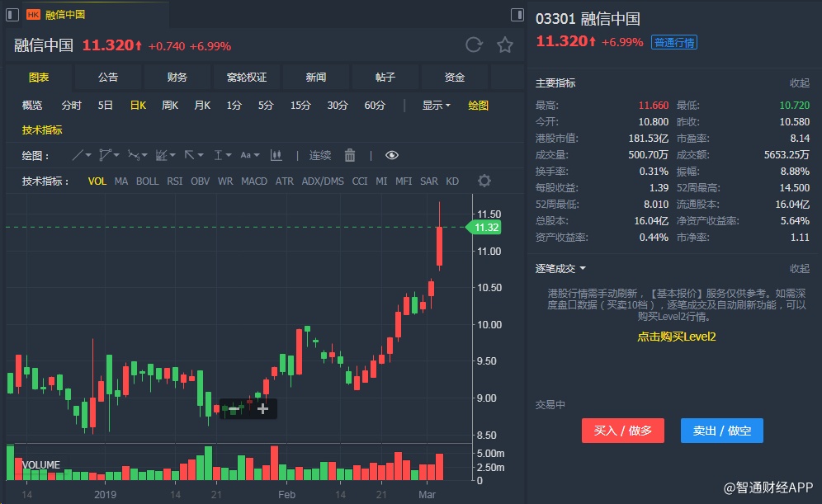This screenshot has height=504, width=822.
Task: Enable the BOLL indicator
Action: click(x=148, y=181)
